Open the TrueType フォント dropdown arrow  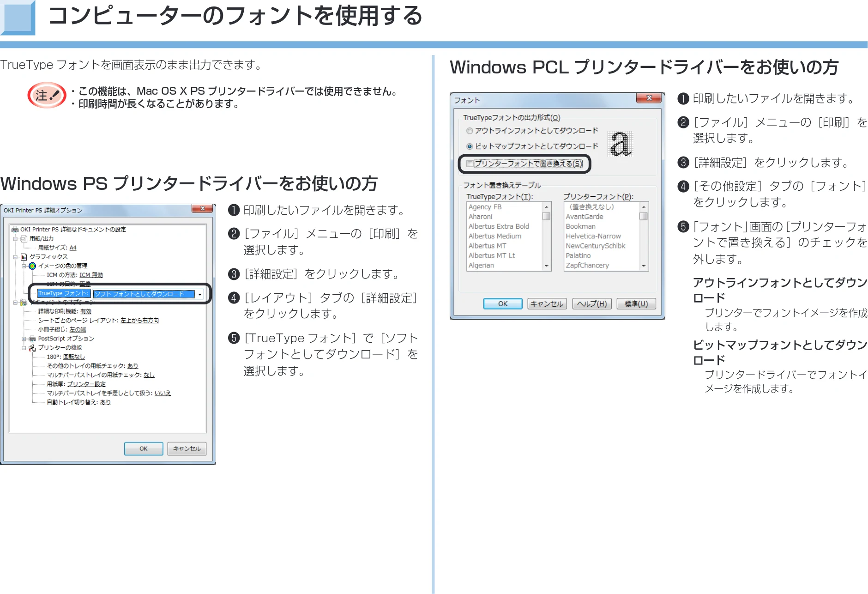(200, 294)
